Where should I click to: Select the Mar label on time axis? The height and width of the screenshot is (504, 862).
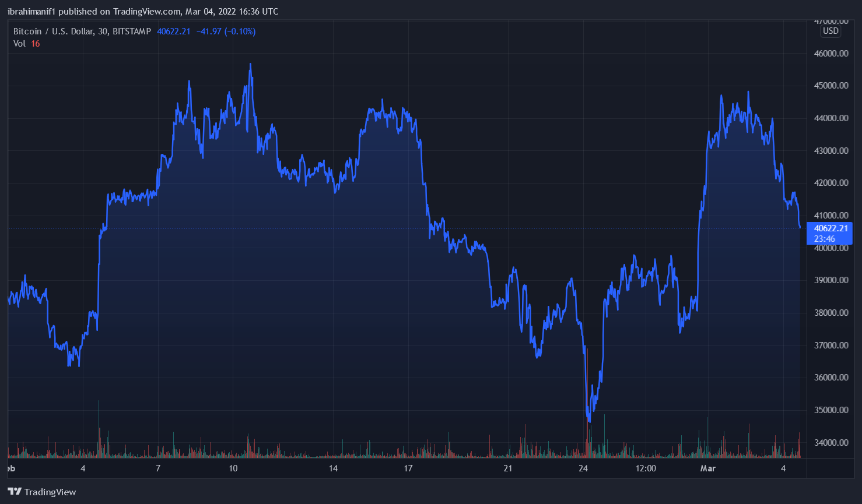click(708, 468)
